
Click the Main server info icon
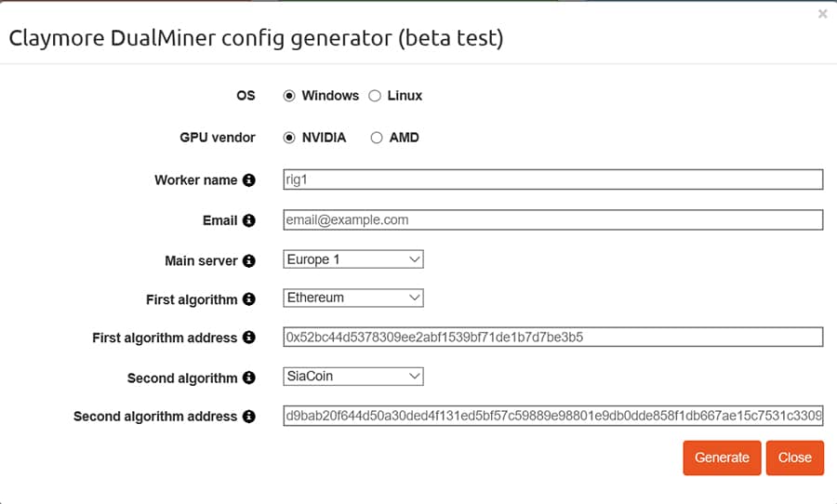click(x=248, y=261)
